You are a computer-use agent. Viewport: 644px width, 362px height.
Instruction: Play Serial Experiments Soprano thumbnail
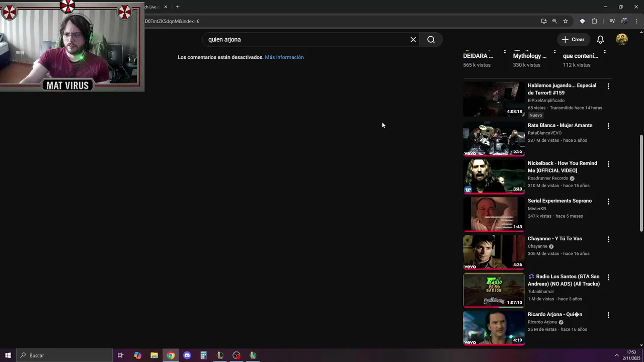click(494, 214)
